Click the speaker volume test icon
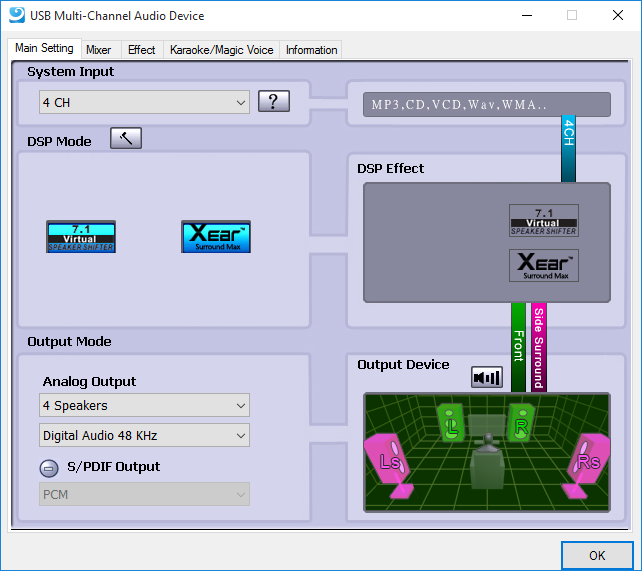 pyautogui.click(x=487, y=377)
